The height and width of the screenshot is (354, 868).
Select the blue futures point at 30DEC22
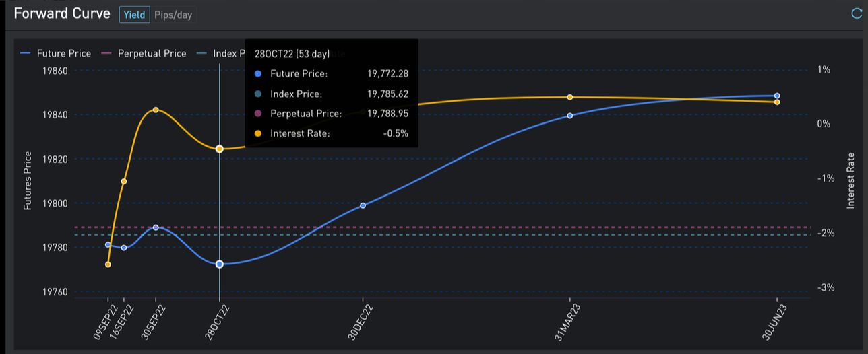[363, 205]
